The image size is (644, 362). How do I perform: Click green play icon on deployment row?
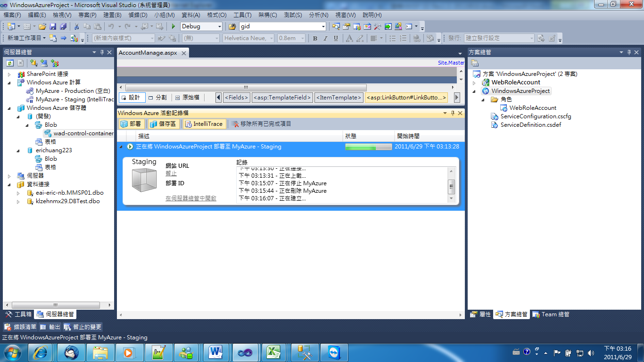(x=130, y=147)
